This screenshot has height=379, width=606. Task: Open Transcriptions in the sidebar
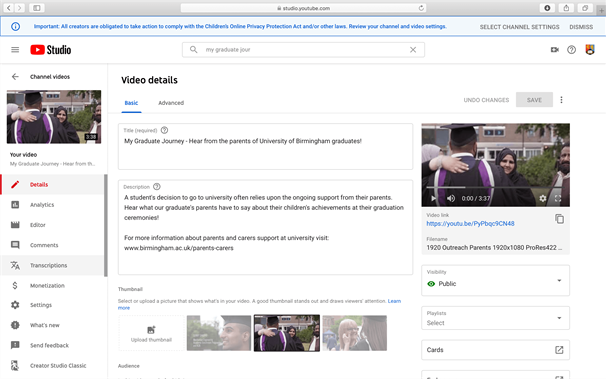click(53, 265)
